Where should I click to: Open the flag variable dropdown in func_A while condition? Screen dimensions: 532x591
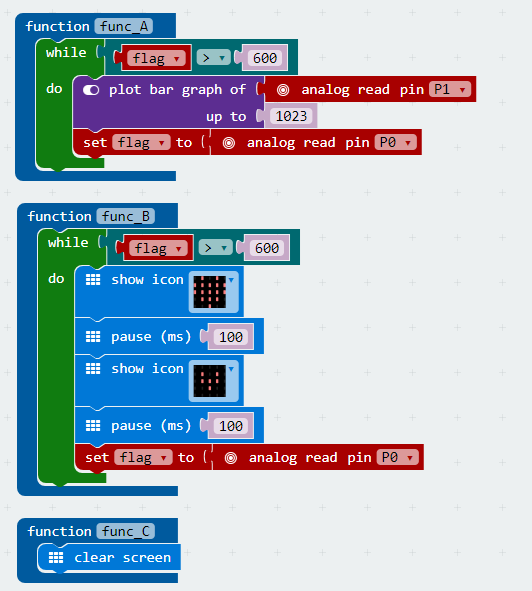156,58
